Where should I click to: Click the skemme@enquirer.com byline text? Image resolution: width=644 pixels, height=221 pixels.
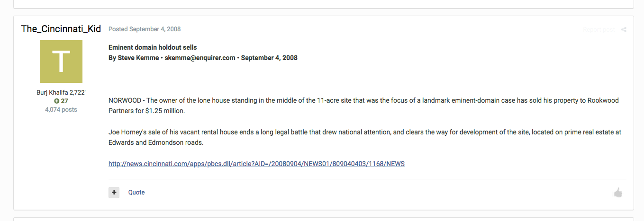point(200,58)
